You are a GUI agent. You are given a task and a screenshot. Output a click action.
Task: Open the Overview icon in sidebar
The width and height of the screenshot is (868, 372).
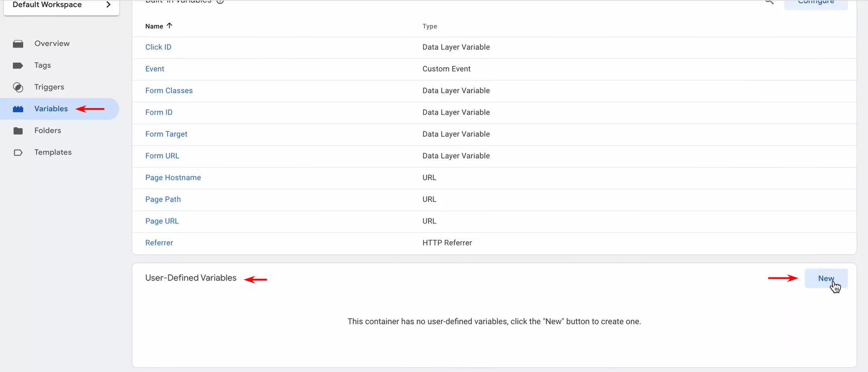point(18,44)
